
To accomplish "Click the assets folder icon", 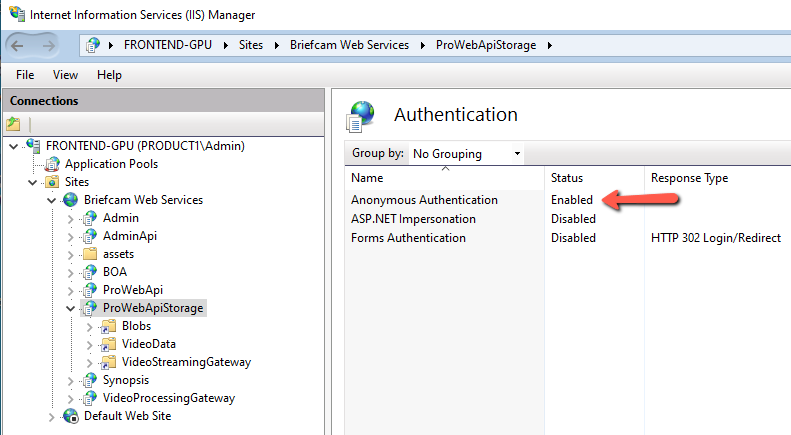I will 90,254.
